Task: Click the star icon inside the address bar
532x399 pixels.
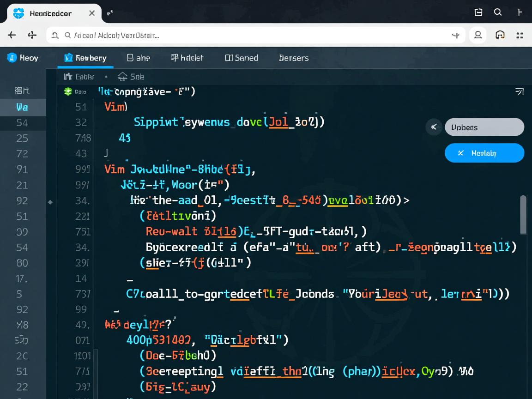Action: [x=455, y=35]
